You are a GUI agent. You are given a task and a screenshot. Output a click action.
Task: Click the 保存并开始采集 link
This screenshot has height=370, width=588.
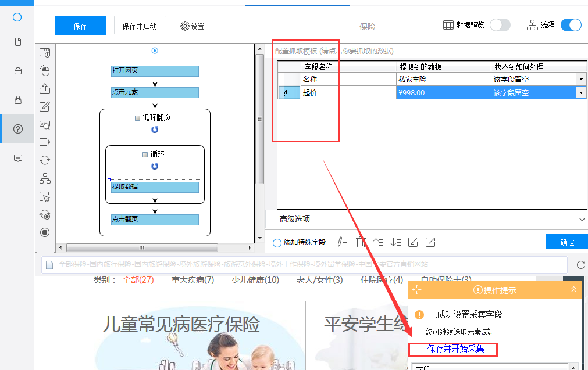pyautogui.click(x=455, y=349)
